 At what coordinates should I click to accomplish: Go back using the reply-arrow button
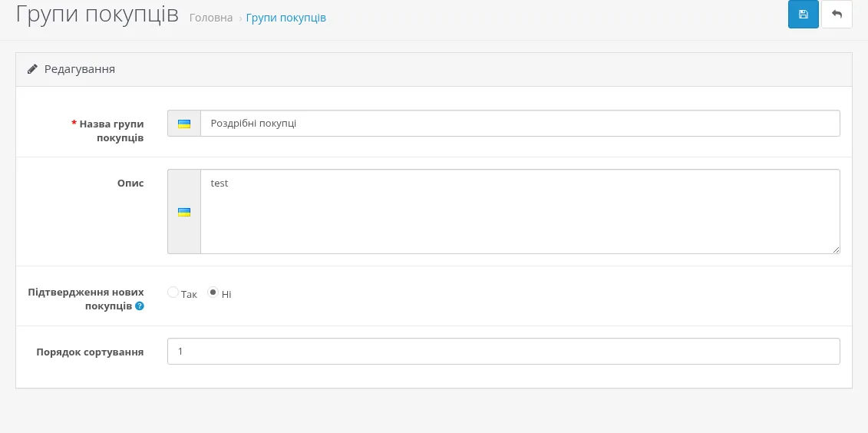(837, 15)
